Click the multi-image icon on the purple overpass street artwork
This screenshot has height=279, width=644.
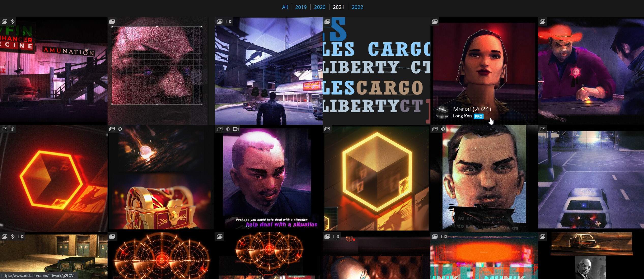point(220,22)
